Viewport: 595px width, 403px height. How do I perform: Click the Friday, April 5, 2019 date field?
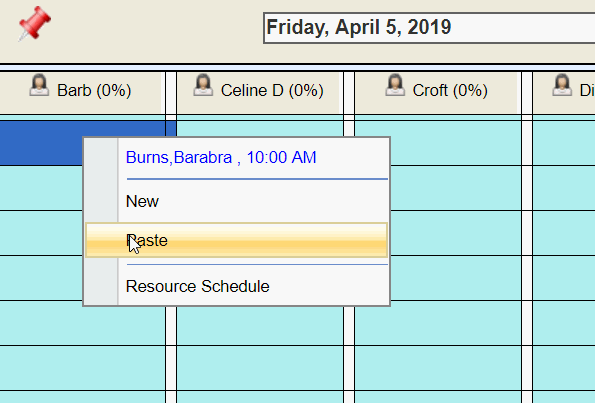point(429,28)
